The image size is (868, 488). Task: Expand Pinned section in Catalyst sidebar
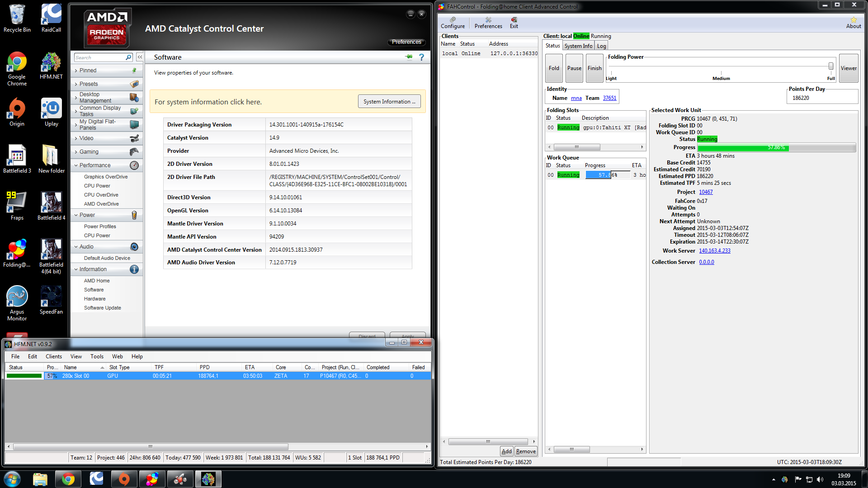click(x=107, y=70)
